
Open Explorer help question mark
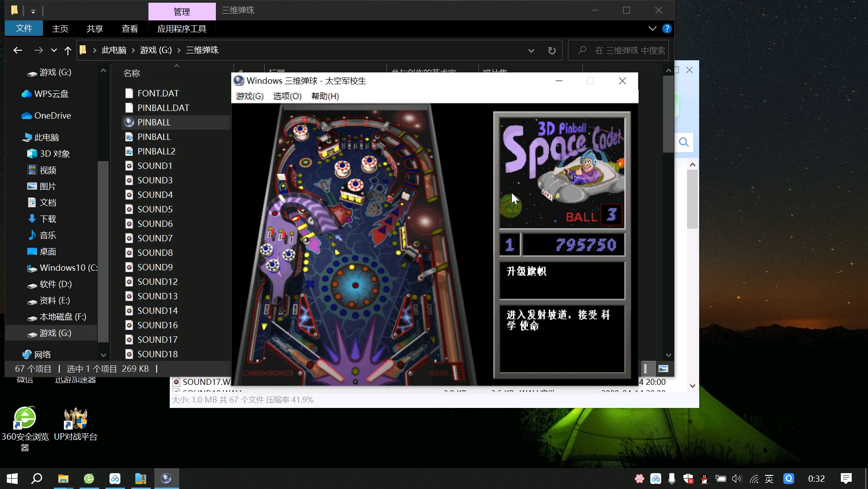667,29
